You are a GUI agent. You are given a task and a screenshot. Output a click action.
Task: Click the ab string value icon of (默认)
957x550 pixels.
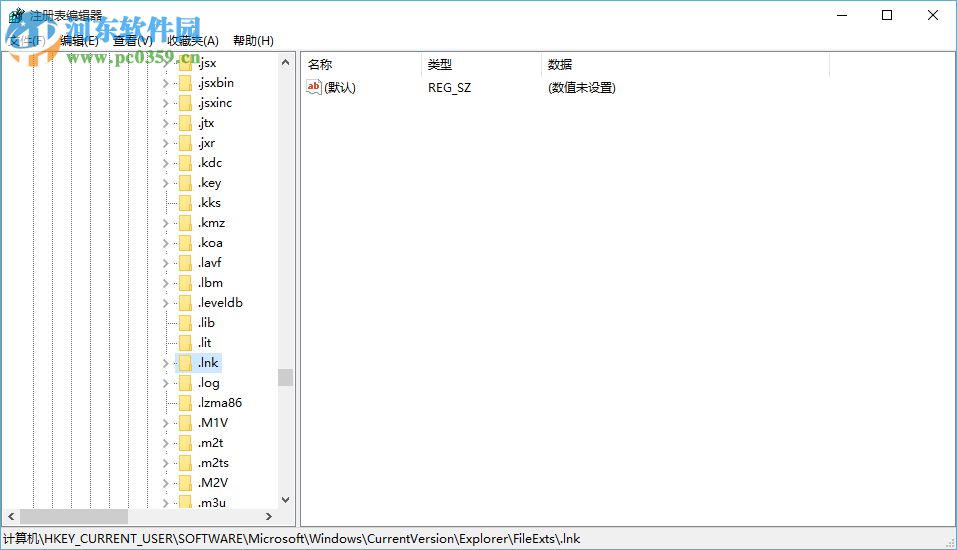click(314, 87)
